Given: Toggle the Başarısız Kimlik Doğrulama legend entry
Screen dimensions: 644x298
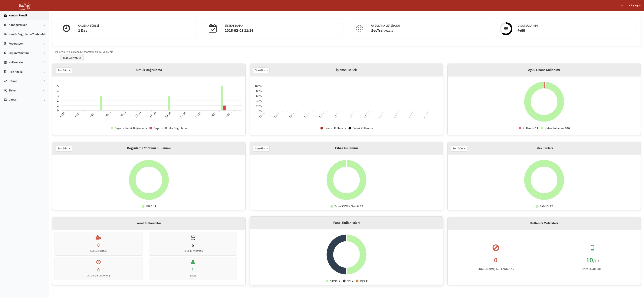Looking at the screenshot, I should [x=169, y=128].
